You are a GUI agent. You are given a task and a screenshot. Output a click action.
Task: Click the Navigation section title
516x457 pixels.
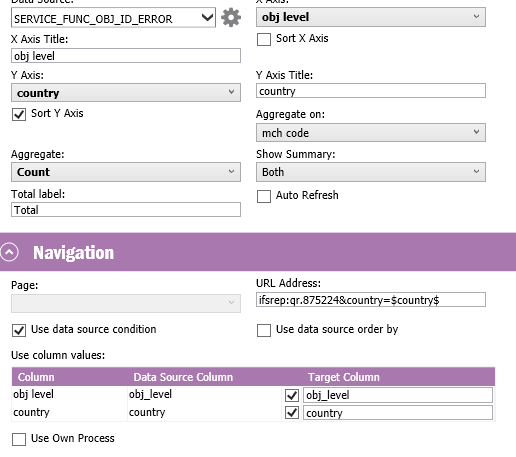73,253
